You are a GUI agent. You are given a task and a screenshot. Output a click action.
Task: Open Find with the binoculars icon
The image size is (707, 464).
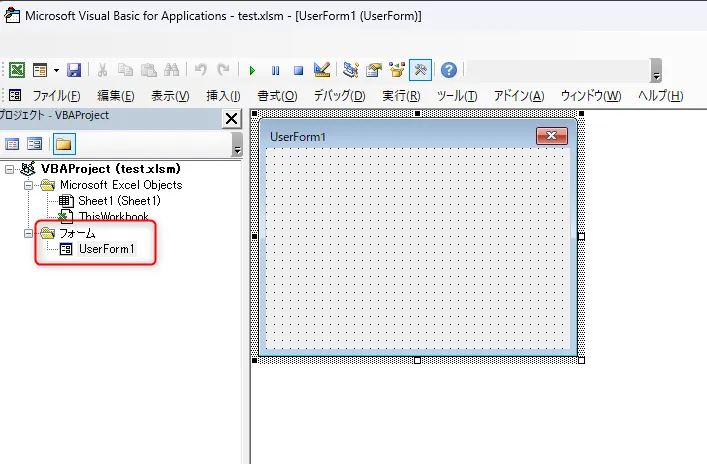[171, 70]
